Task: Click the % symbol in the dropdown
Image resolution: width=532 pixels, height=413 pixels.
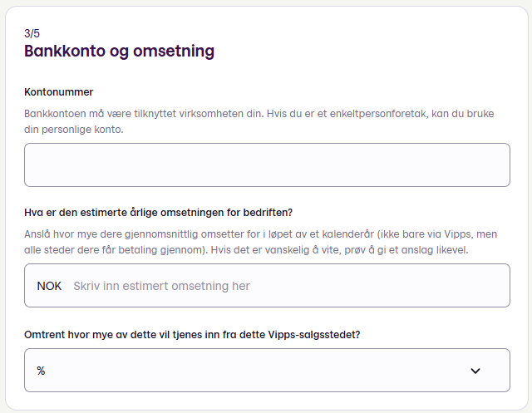Action: tap(41, 371)
